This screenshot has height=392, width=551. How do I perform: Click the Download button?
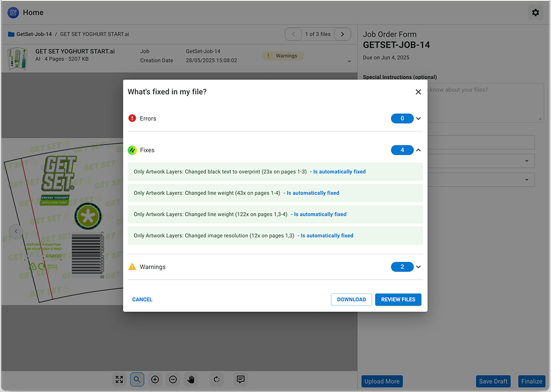pos(351,300)
